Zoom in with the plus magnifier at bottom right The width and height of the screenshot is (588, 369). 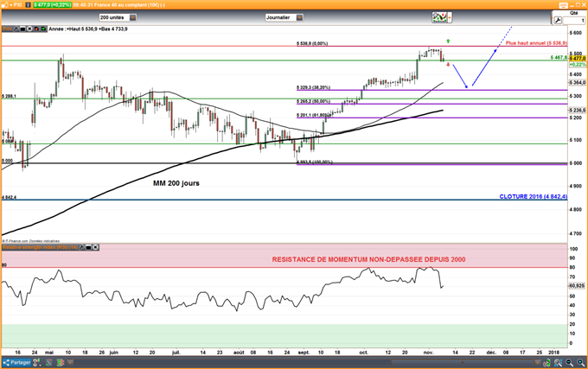581,362
